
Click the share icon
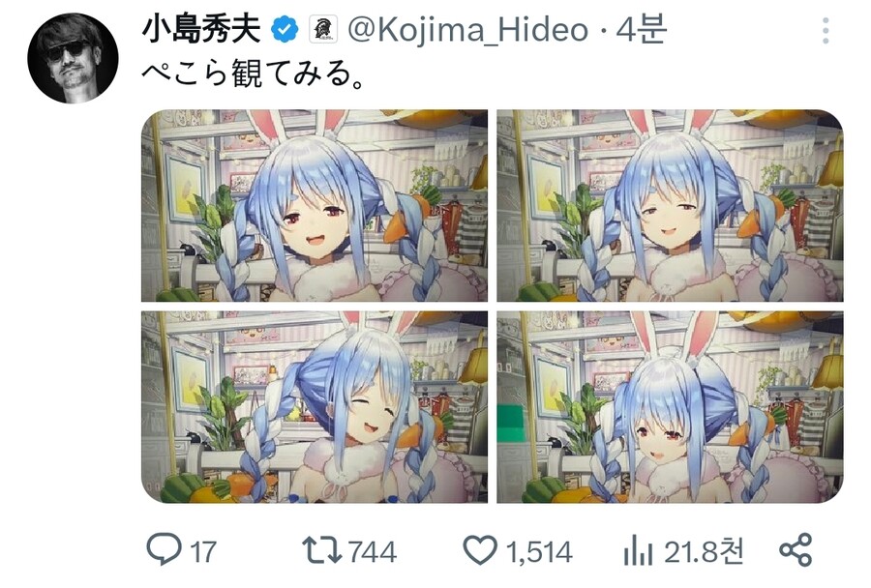click(x=796, y=549)
